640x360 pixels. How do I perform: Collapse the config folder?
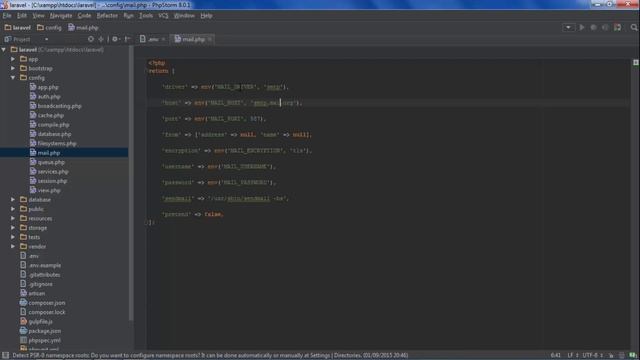[13, 78]
